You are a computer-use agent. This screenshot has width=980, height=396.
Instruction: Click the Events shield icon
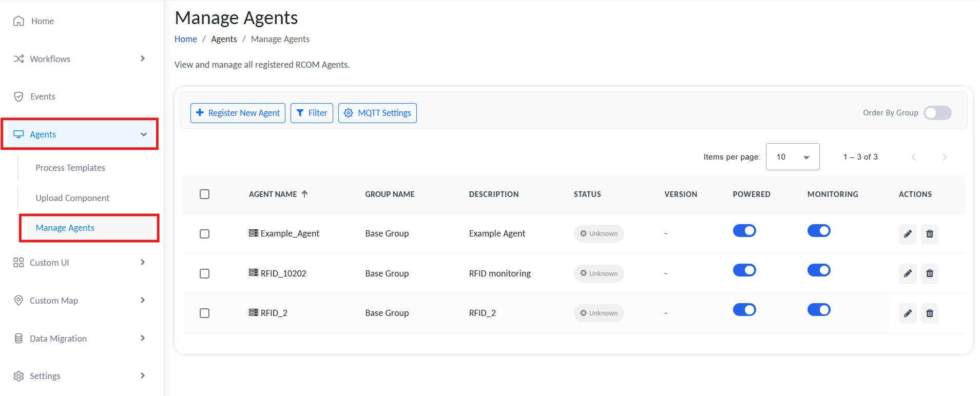pyautogui.click(x=19, y=96)
